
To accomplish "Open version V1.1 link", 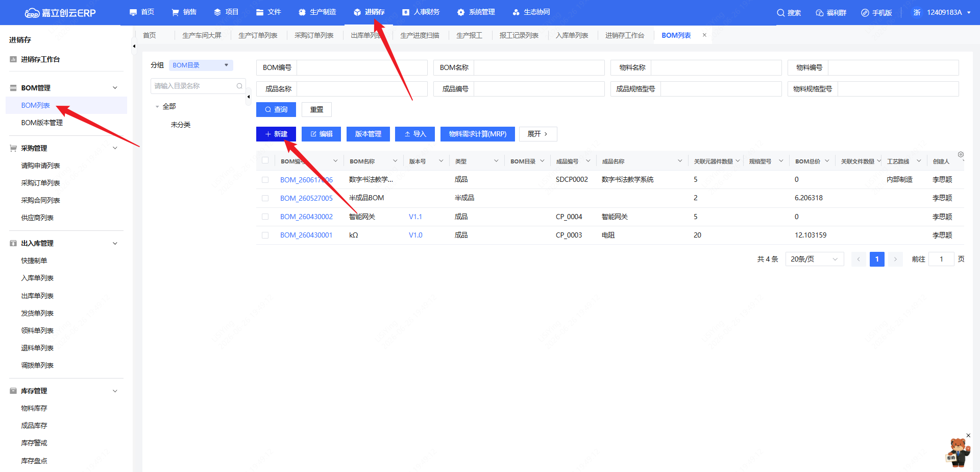I will [x=415, y=217].
